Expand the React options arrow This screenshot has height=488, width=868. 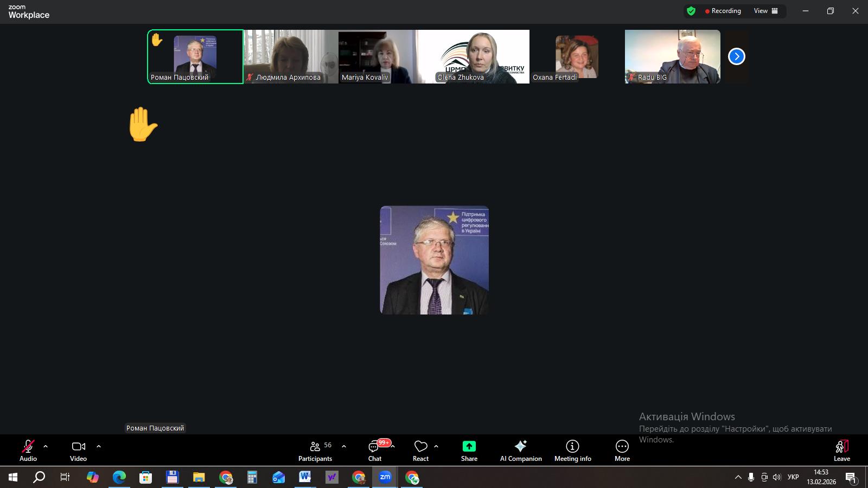point(436,447)
